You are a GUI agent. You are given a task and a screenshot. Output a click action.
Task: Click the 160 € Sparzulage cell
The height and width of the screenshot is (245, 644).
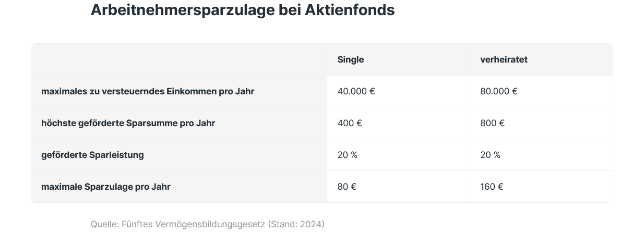tap(492, 187)
